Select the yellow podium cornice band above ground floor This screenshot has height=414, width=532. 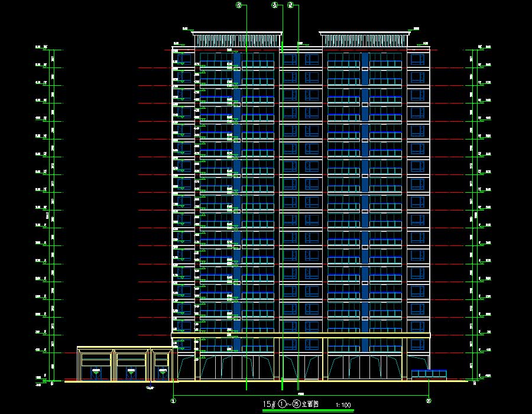301,335
